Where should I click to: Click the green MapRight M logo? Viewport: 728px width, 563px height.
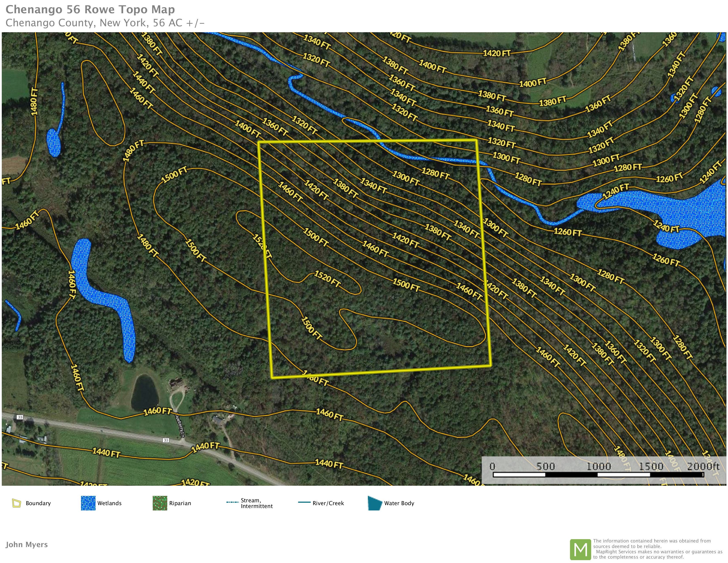pos(580,549)
